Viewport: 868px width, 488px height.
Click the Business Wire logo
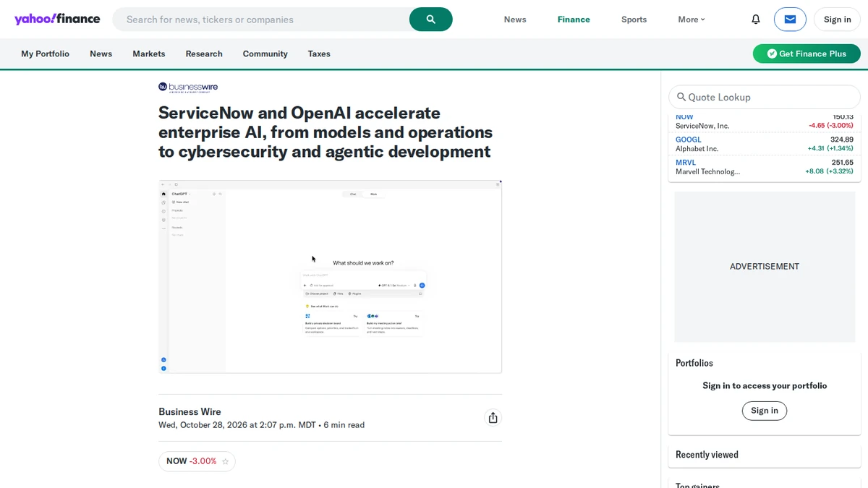[188, 87]
